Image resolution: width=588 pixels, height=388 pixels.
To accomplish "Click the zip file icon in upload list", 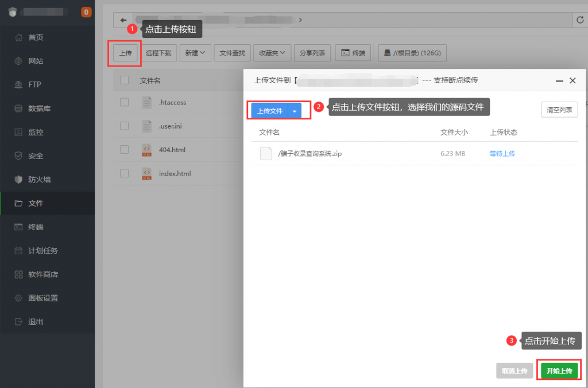I will 266,153.
